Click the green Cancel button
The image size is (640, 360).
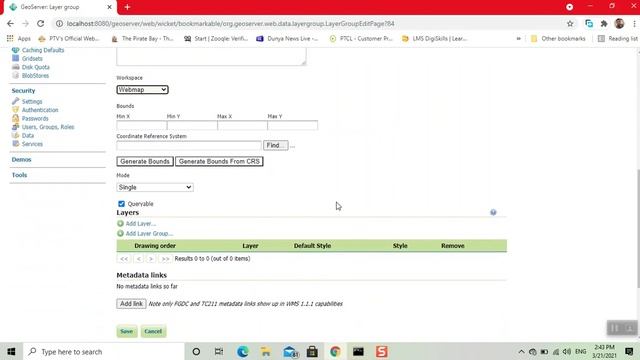point(153,331)
